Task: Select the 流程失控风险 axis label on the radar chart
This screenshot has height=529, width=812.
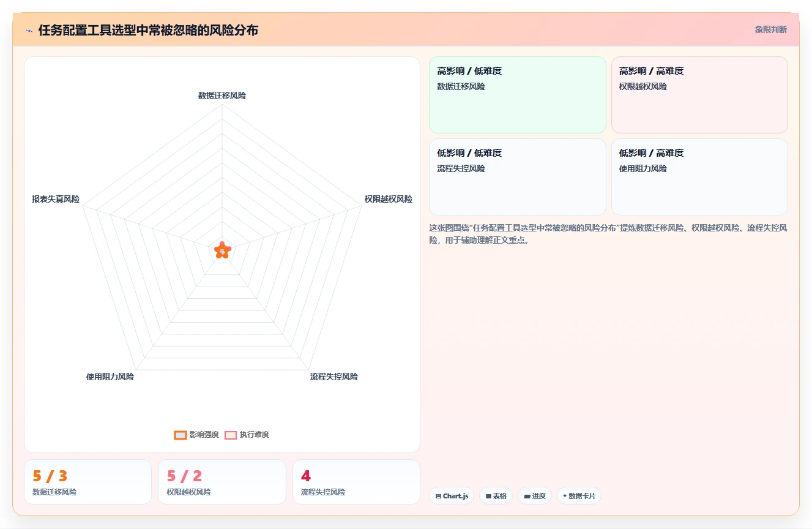Action: pos(333,377)
